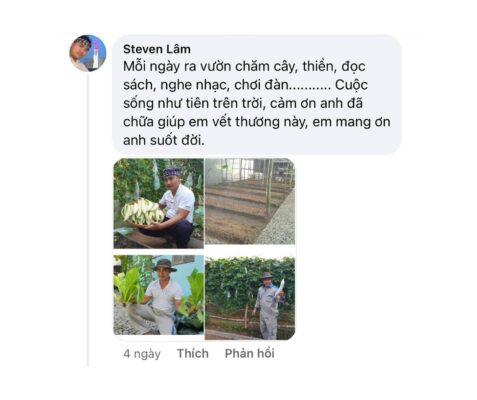Screen dimensions: 477x400
Task: Open Steven Lâm's profile picture avatar
Action: [x=88, y=53]
